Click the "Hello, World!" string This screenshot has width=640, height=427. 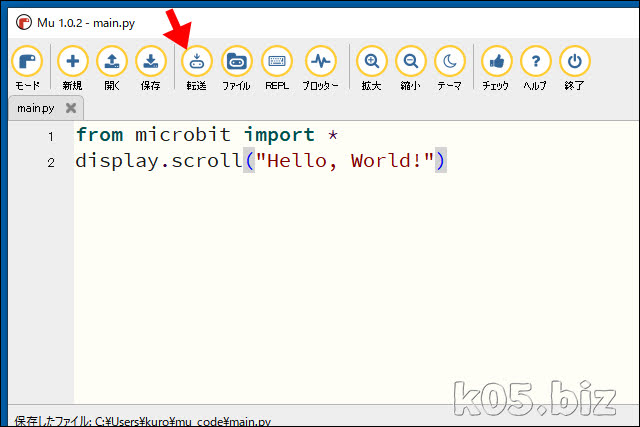[x=344, y=160]
